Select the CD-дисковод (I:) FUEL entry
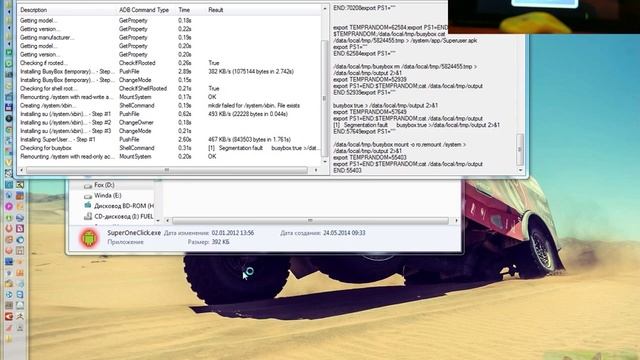This screenshot has width=640, height=360. pos(124,217)
